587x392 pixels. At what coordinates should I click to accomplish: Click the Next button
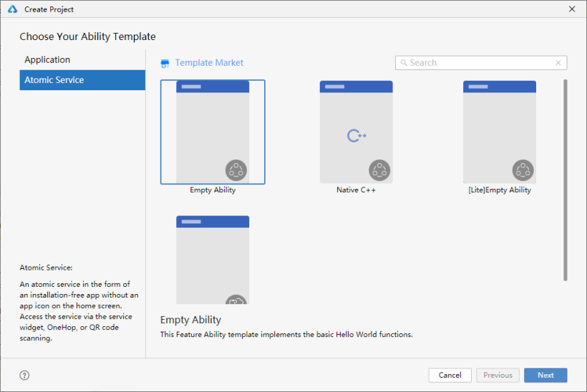[545, 375]
